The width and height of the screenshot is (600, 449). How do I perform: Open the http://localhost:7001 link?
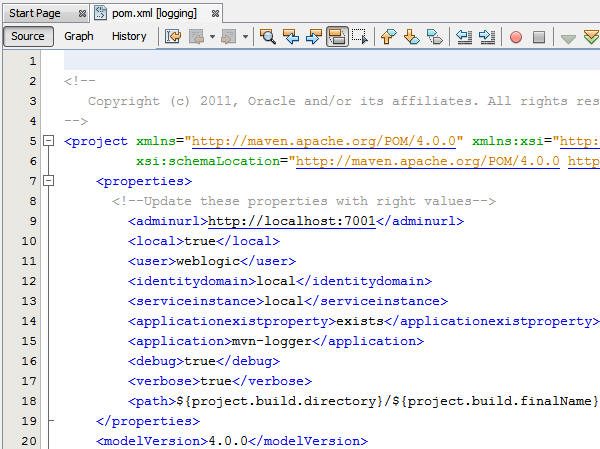(292, 221)
